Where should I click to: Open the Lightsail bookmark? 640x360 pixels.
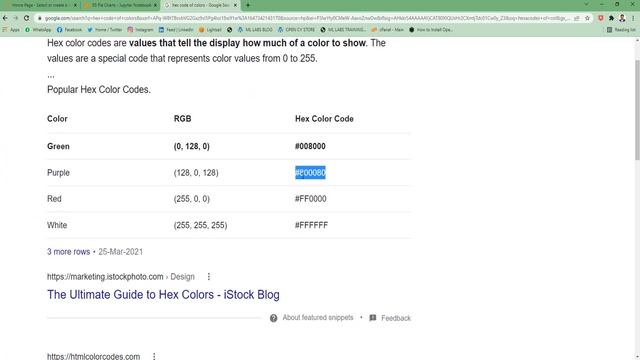(210, 30)
